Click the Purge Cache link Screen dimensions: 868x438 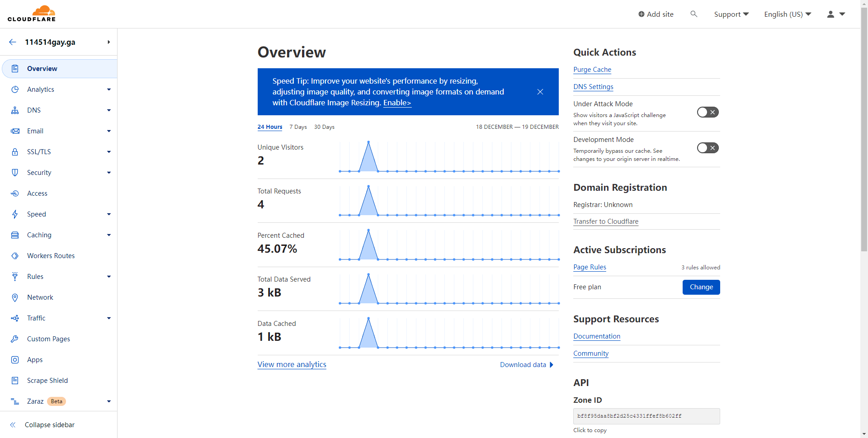pyautogui.click(x=592, y=70)
